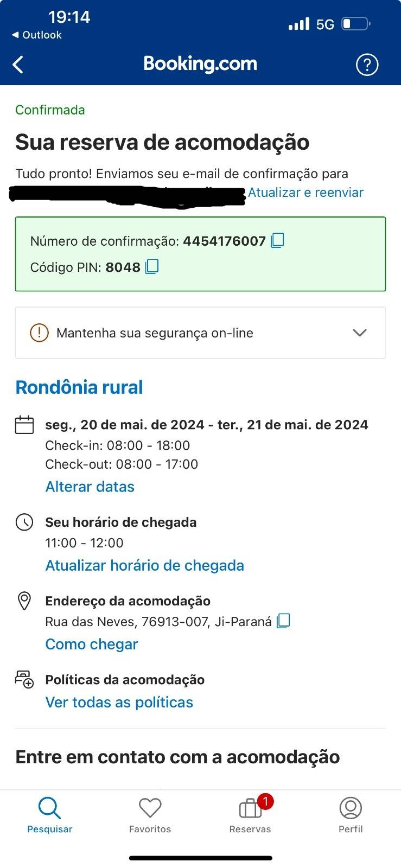
Task: Tap the clock icon next to arrival time
Action: (24, 522)
